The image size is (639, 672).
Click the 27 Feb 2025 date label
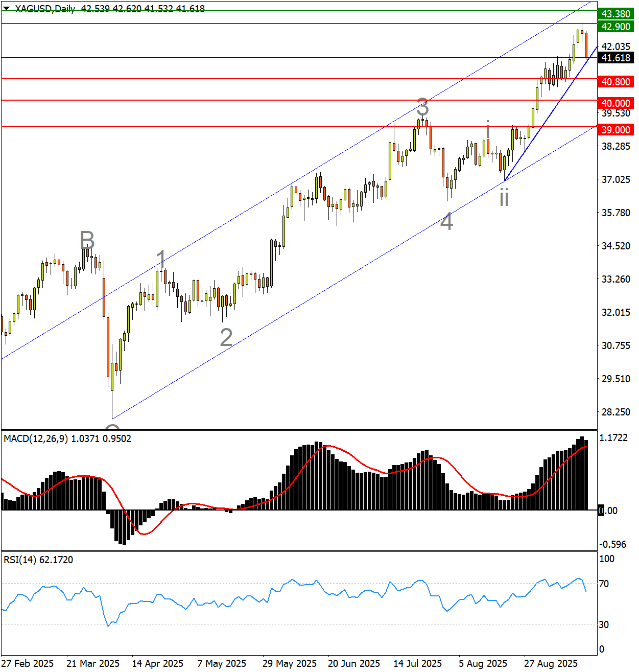(x=28, y=663)
